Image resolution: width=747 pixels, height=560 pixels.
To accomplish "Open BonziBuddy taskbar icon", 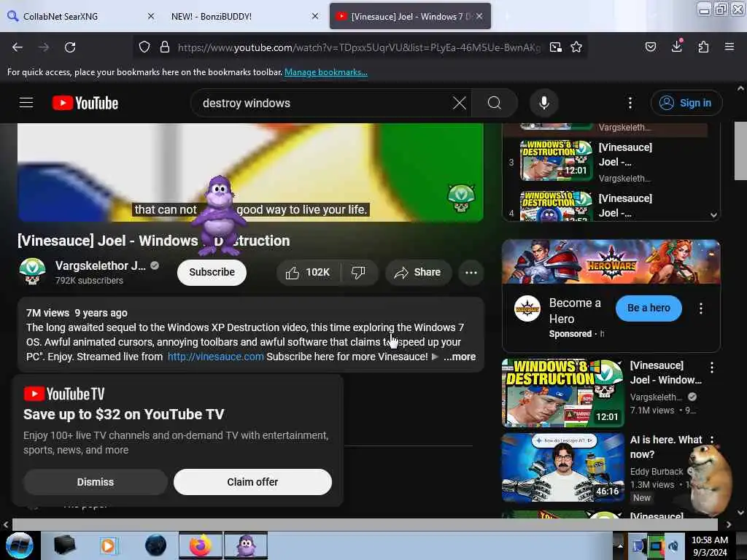I will [246, 545].
